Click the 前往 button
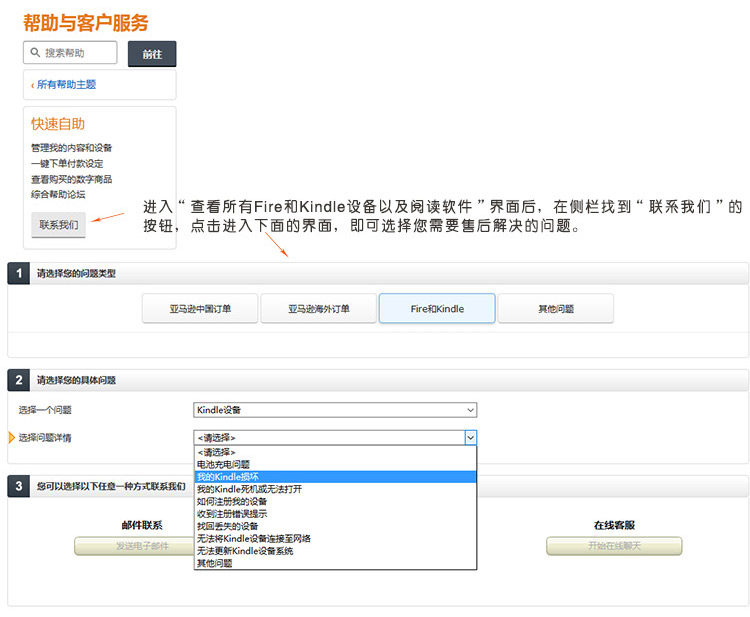The image size is (750, 617). (x=152, y=54)
